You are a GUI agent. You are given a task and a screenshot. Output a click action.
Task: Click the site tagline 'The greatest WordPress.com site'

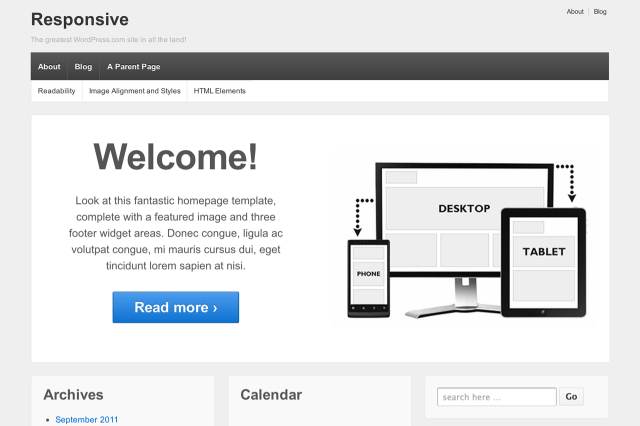(109, 40)
